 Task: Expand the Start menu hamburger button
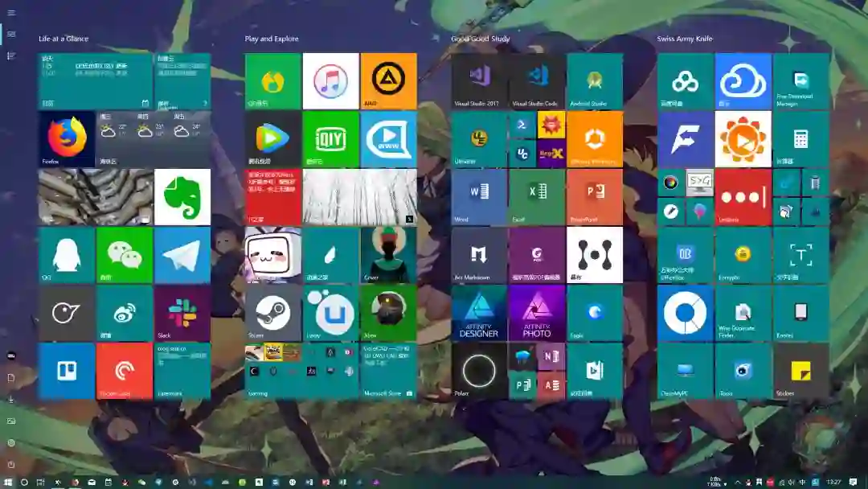coord(11,13)
